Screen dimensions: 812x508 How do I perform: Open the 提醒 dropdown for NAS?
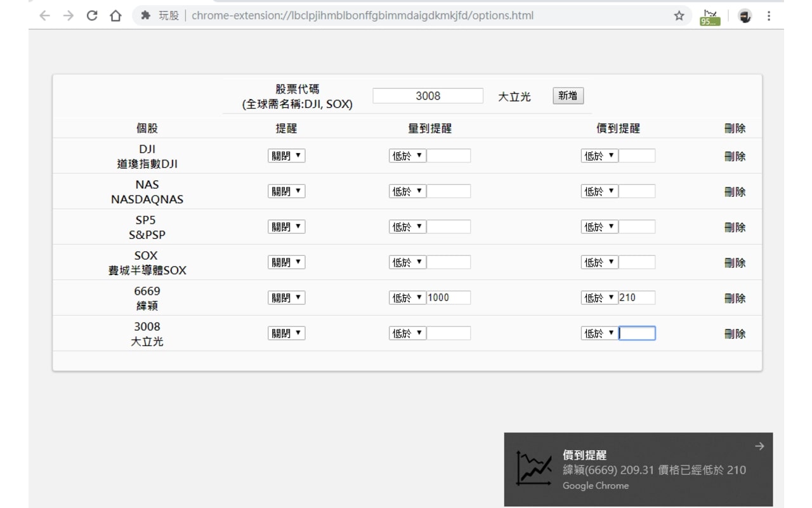(286, 192)
